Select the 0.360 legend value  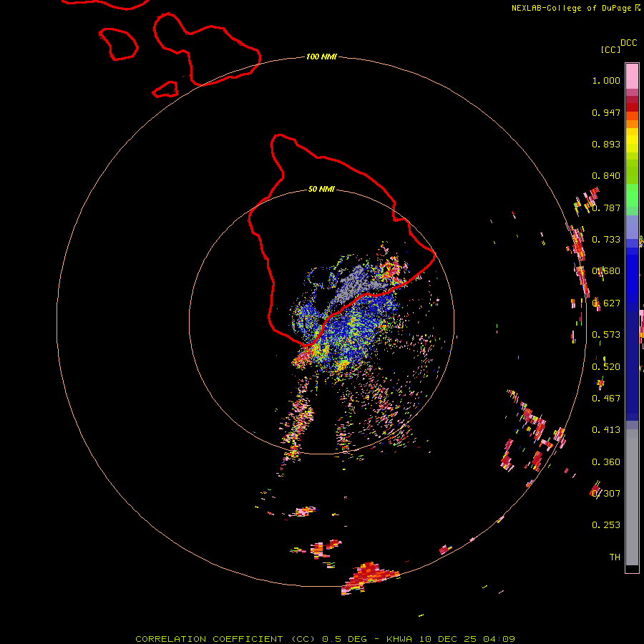(x=606, y=462)
